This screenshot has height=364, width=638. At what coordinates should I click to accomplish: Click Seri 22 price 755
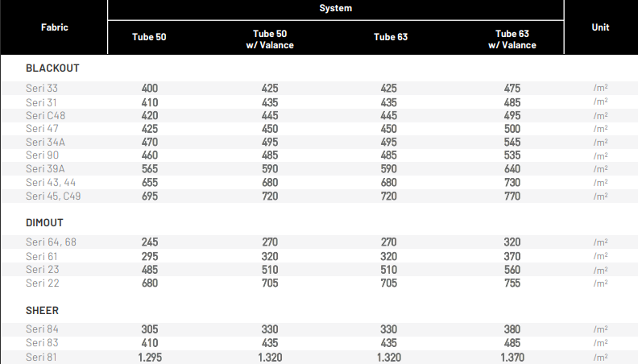tap(512, 283)
